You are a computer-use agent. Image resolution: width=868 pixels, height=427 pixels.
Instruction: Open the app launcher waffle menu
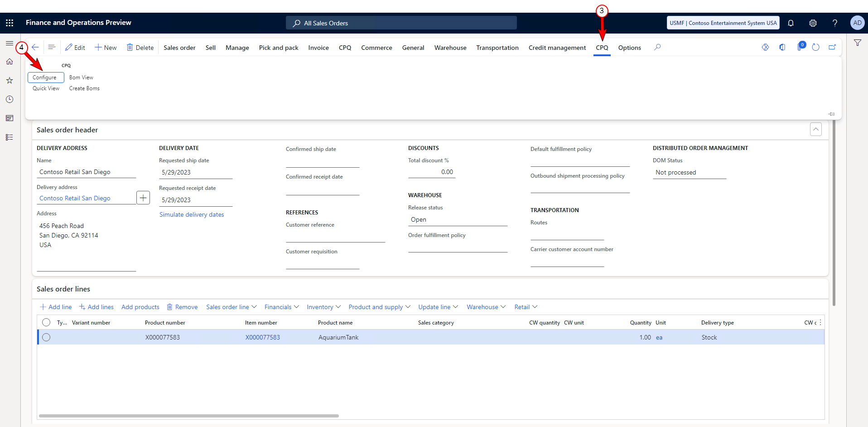click(x=10, y=23)
